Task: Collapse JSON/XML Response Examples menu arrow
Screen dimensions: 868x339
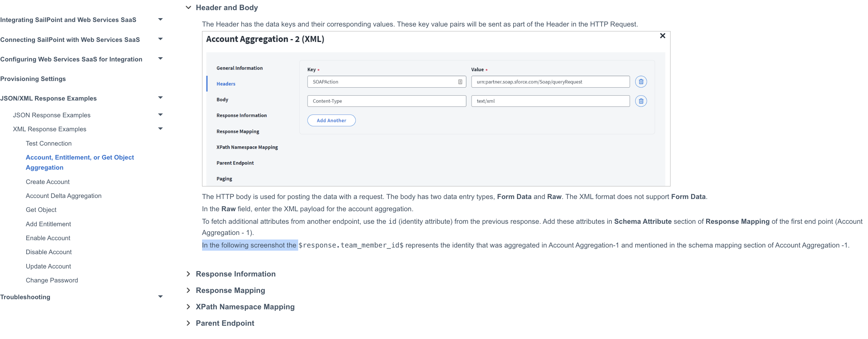Action: tap(160, 98)
